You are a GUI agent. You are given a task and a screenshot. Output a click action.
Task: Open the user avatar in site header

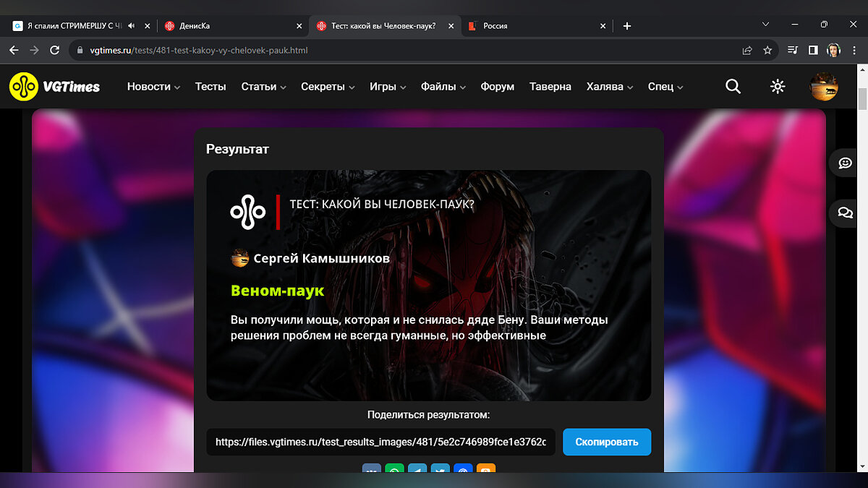(x=824, y=87)
